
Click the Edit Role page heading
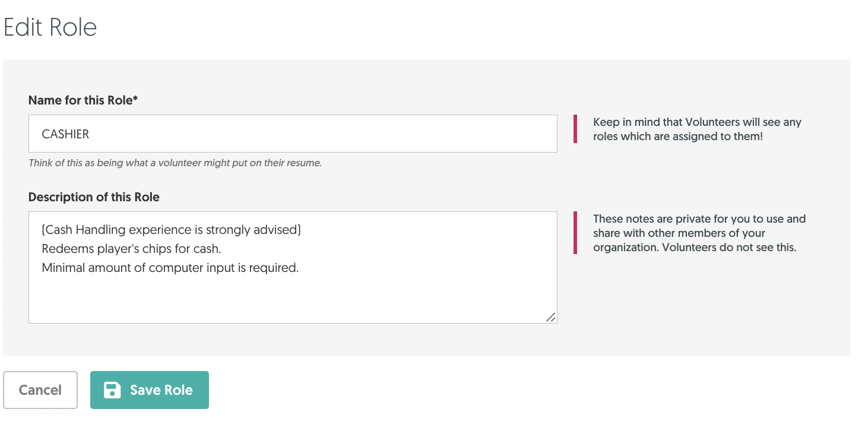50,27
